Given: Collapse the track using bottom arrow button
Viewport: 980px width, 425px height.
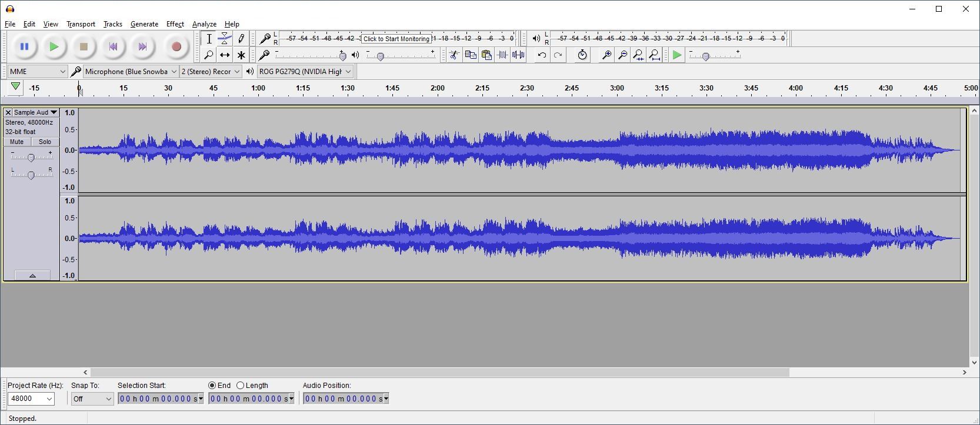Looking at the screenshot, I should (32, 275).
